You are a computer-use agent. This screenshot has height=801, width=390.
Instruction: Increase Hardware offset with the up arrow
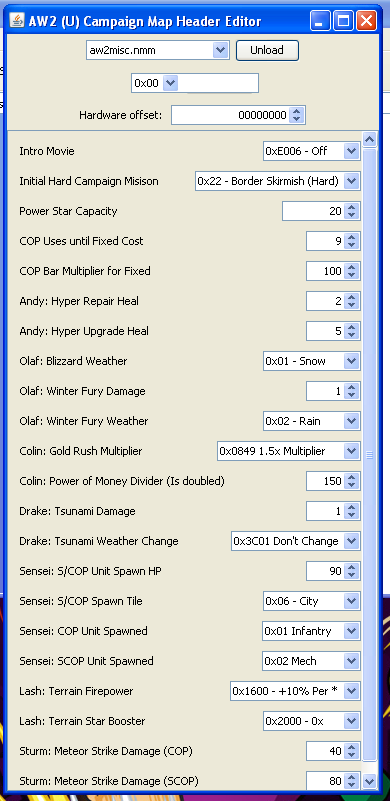pos(297,111)
